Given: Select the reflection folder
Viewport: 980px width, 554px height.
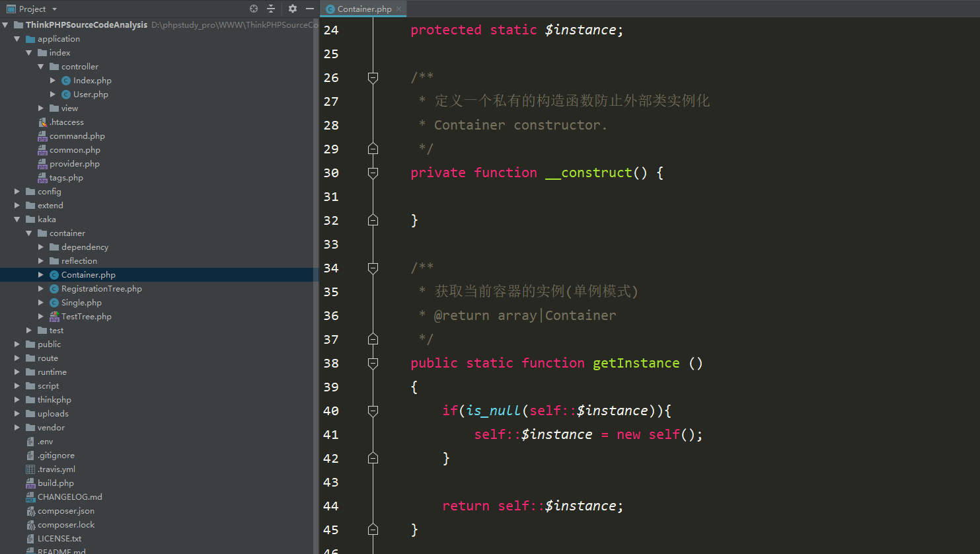Looking at the screenshot, I should pyautogui.click(x=79, y=261).
